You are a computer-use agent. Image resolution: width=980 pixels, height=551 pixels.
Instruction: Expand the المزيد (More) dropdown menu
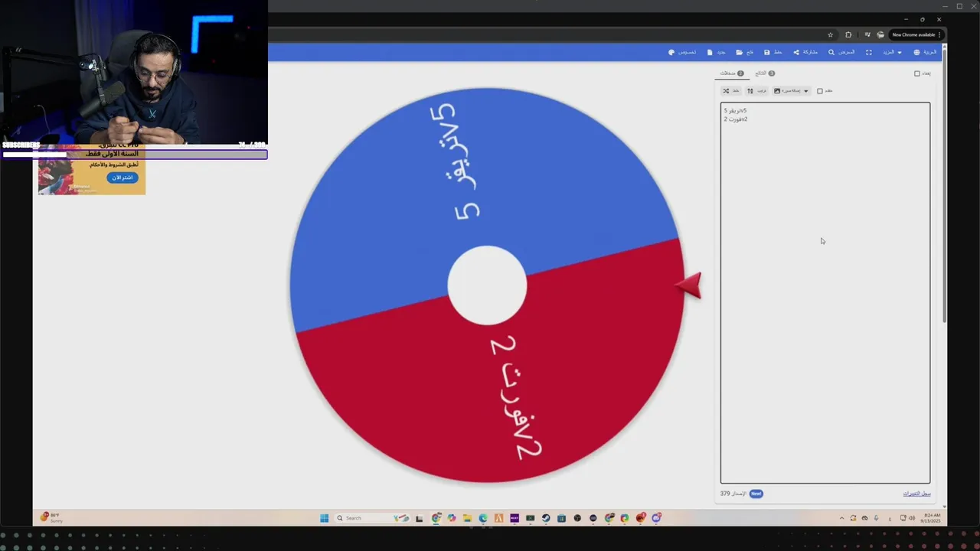892,52
